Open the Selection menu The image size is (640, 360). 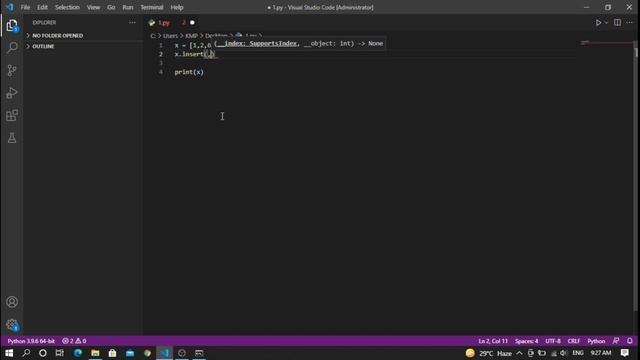[67, 7]
